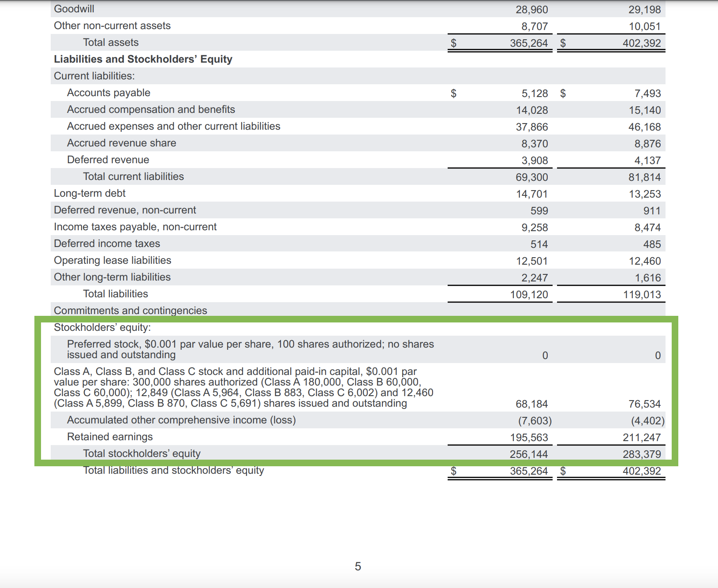This screenshot has width=718, height=588.
Task: Click Deferred revenue, non-current label
Action: [125, 210]
